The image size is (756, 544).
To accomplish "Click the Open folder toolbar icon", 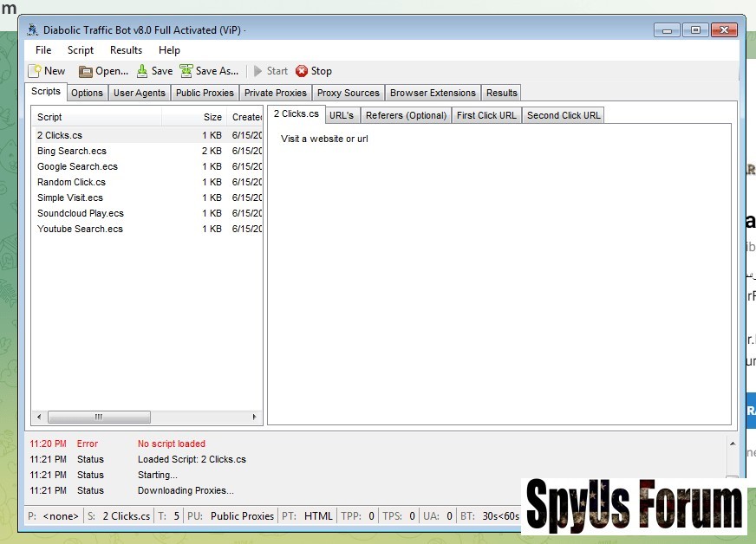I will [x=86, y=71].
